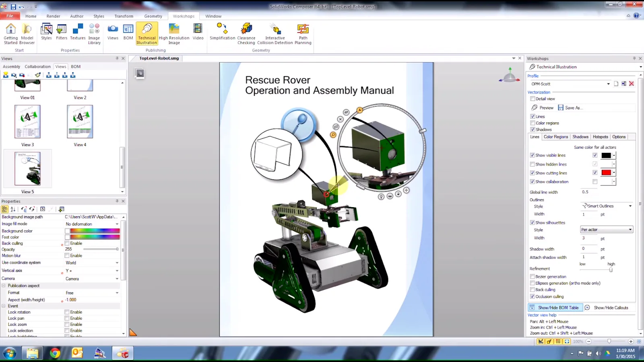Open the OPM-Scott profile dropdown

click(x=608, y=84)
